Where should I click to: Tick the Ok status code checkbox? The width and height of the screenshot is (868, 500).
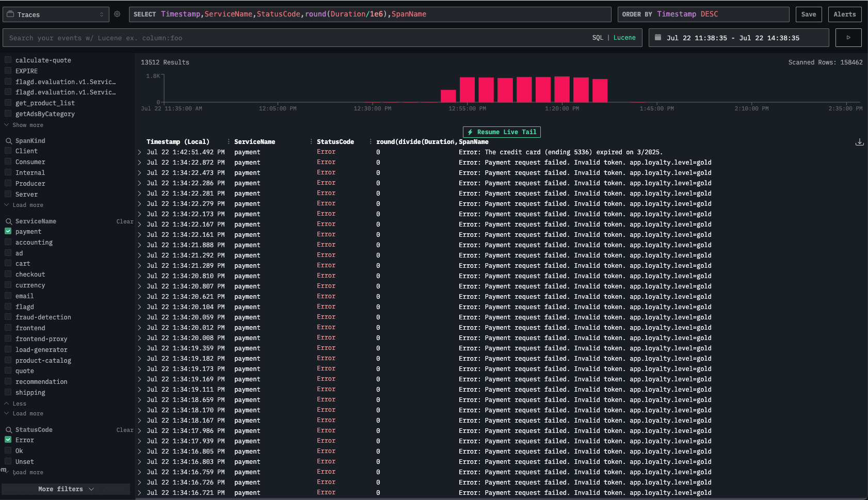point(8,451)
